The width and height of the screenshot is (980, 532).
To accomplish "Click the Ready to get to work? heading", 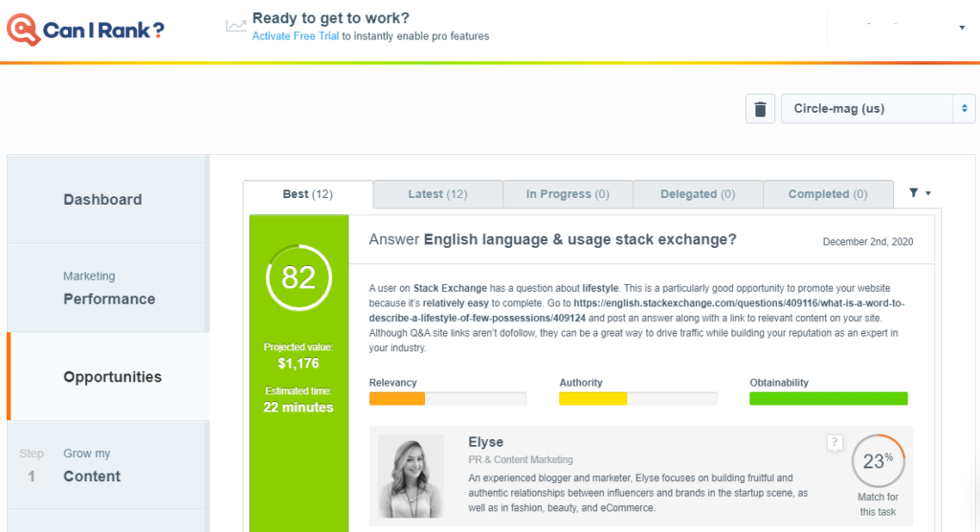I will (330, 18).
